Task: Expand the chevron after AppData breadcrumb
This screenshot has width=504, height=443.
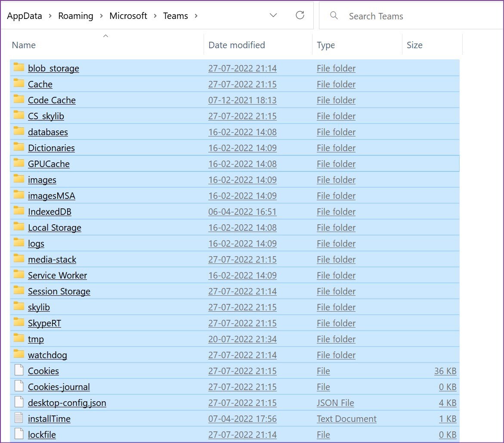Action: 50,16
